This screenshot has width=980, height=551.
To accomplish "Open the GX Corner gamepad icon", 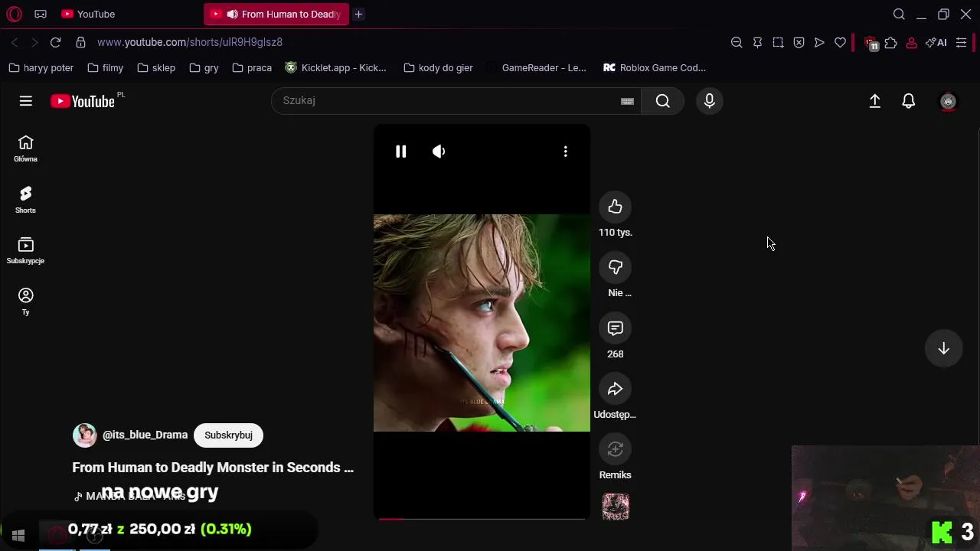I will (41, 14).
